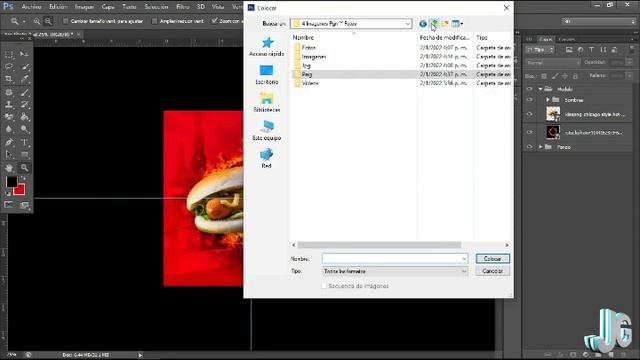Hide the Sombras group layer
This screenshot has width=640, height=360.
pos(529,100)
